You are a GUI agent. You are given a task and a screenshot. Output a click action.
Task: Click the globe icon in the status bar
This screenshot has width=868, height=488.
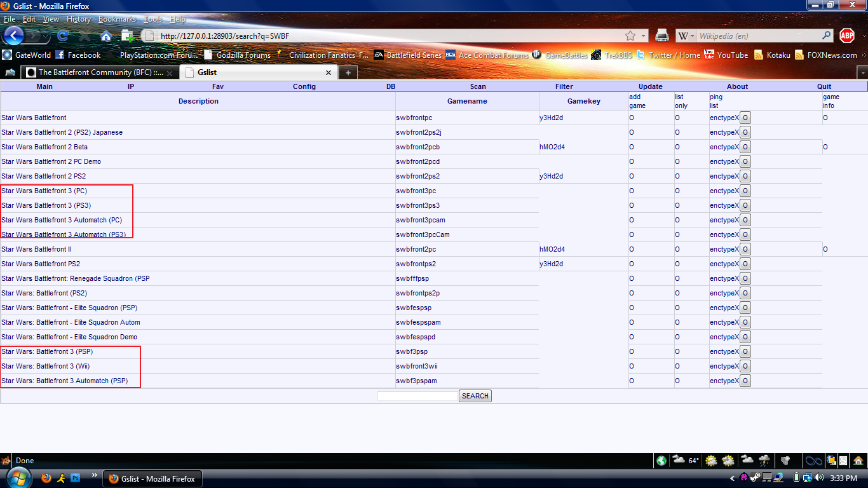661,461
